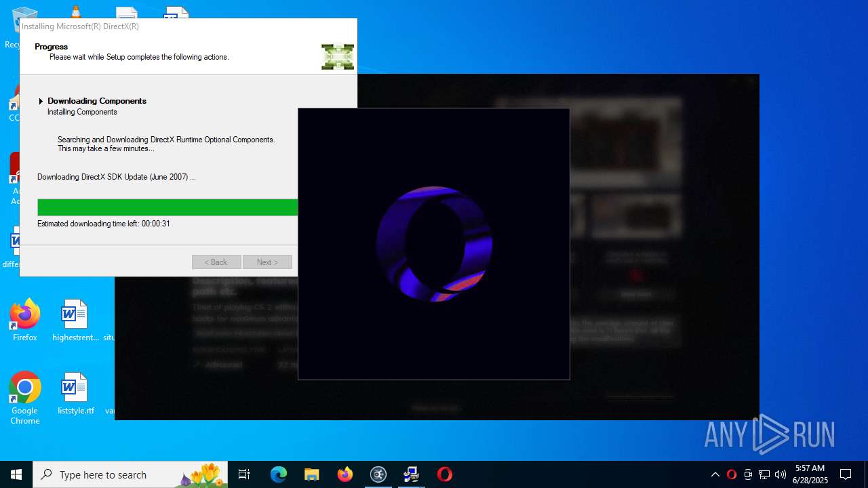The height and width of the screenshot is (488, 868).
Task: Click the Opera icon in system tray
Action: [731, 474]
